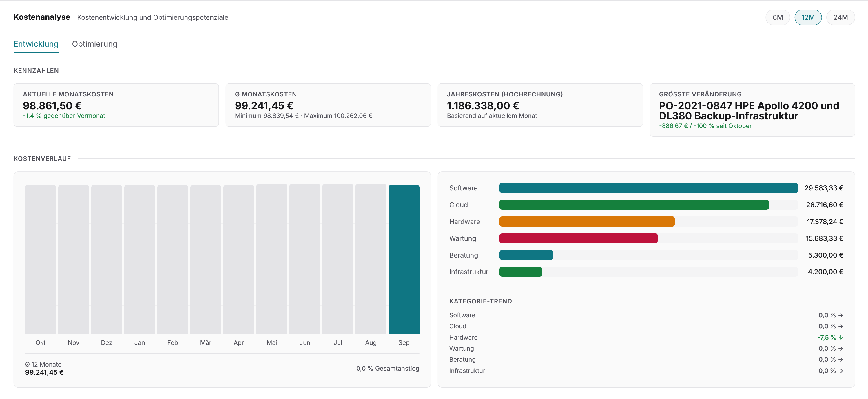This screenshot has width=868, height=399.
Task: Click the Hardware downward trend arrow
Action: point(841,337)
